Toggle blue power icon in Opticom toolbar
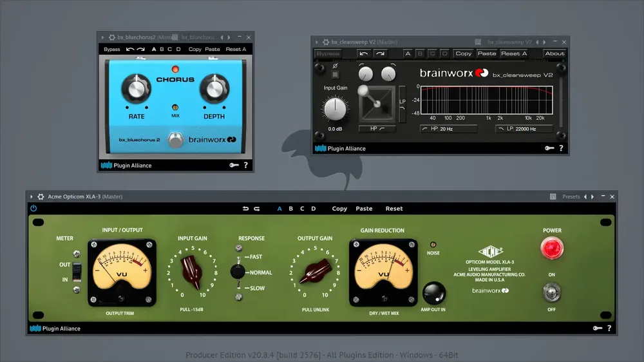The image size is (644, 362). point(33,208)
